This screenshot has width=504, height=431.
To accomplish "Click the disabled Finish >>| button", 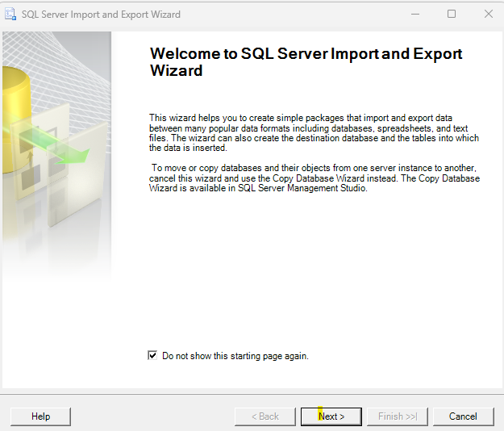I will tap(398, 416).
